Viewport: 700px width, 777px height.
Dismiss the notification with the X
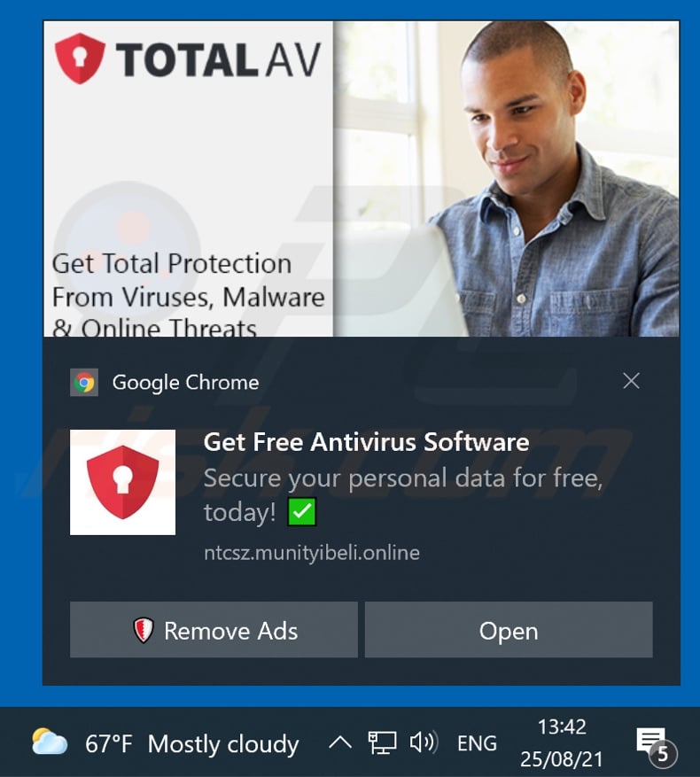pos(631,381)
